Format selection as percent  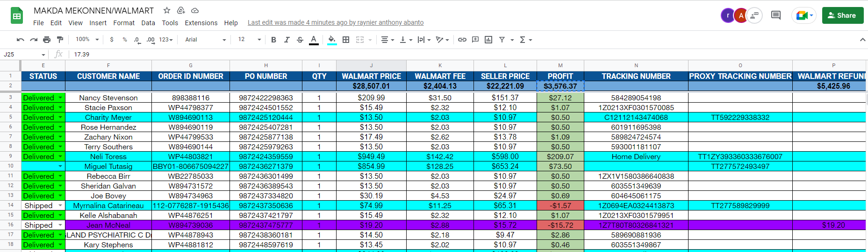pos(125,40)
